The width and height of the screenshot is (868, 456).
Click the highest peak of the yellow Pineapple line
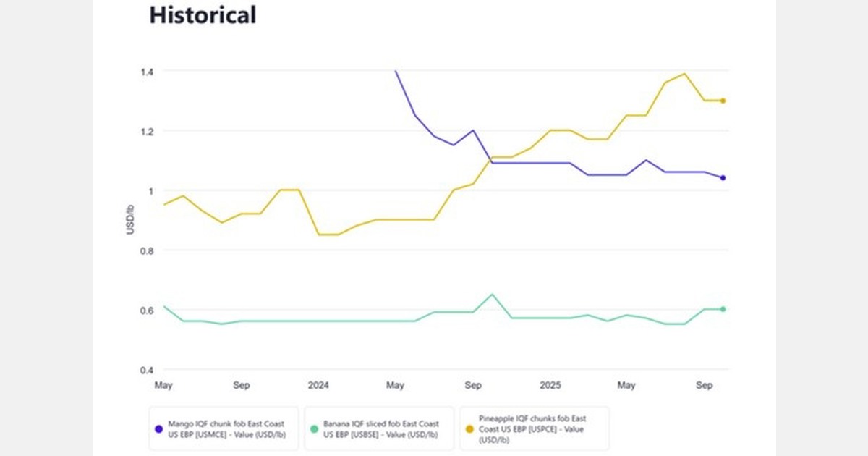click(x=684, y=73)
